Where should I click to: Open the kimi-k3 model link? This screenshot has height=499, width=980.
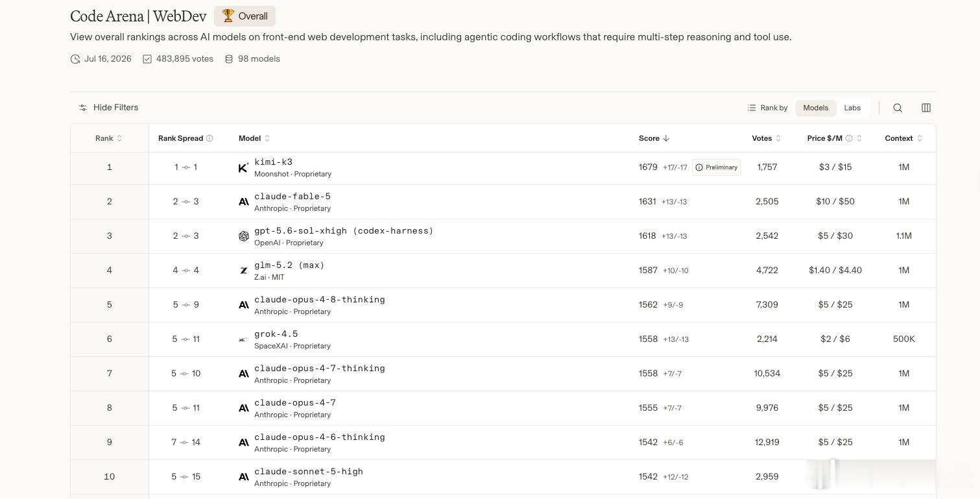pos(273,162)
